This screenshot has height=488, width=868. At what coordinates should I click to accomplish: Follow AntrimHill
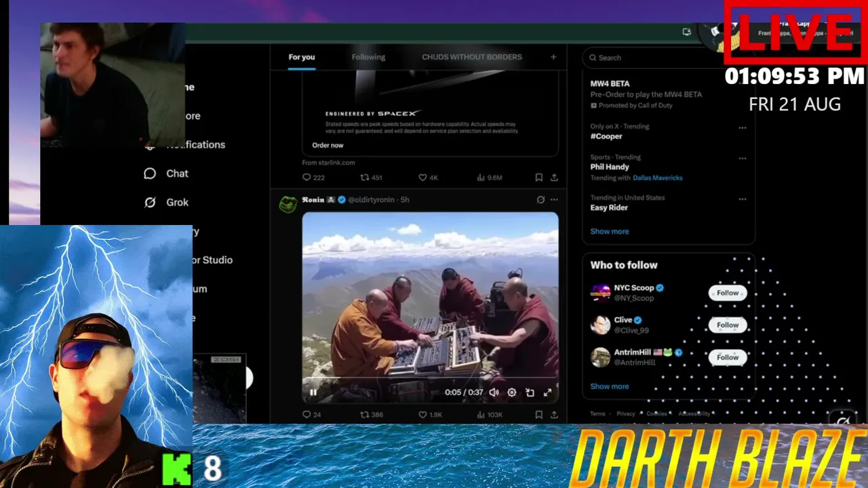click(728, 357)
